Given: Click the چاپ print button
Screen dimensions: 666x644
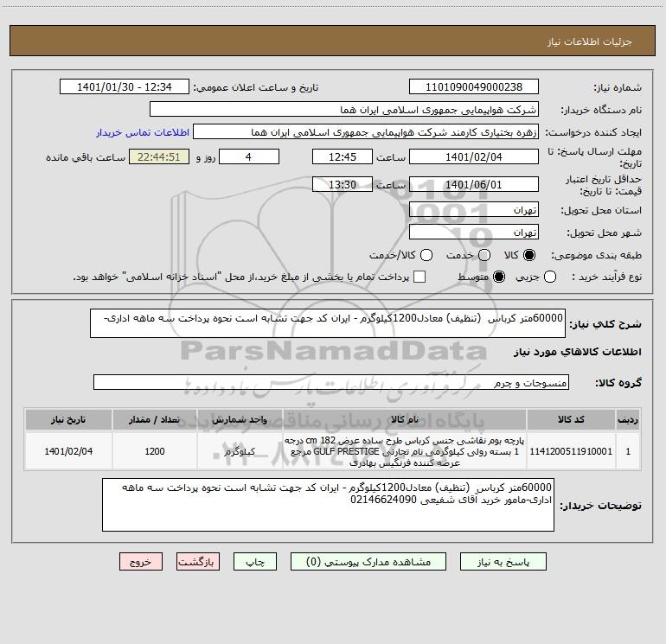Looking at the screenshot, I should [x=255, y=562].
